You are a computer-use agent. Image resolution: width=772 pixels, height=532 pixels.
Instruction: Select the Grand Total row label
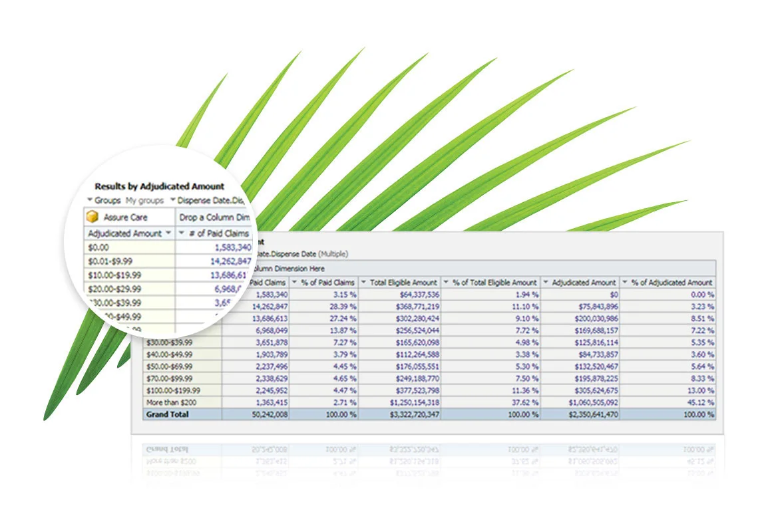168,414
